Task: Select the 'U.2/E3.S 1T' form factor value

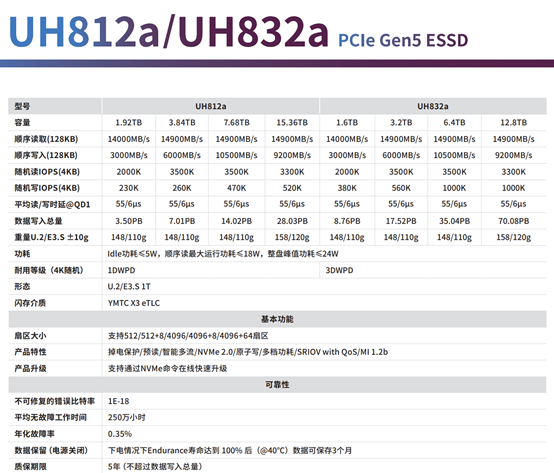Action: [x=129, y=286]
